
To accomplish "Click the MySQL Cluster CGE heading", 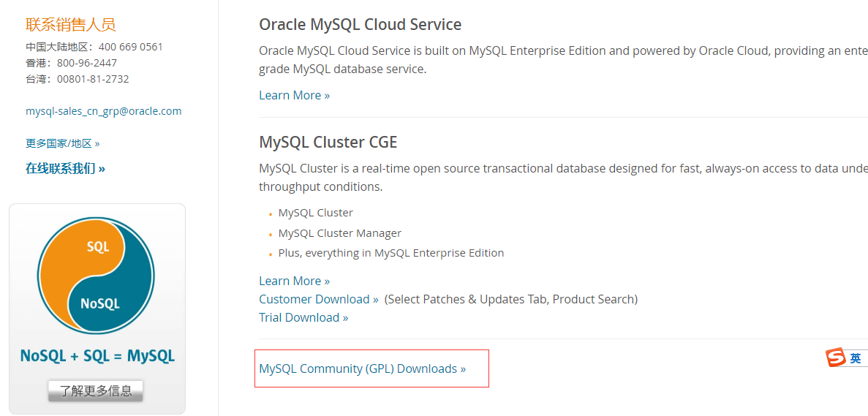I will tap(328, 142).
